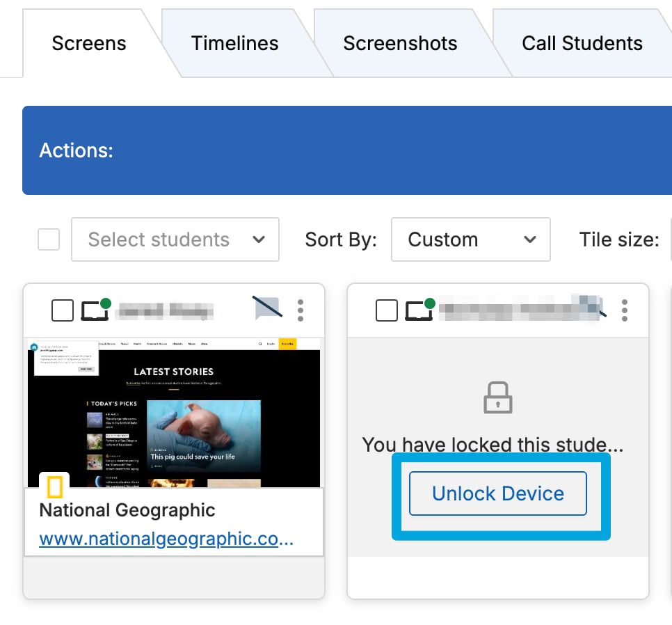672x625 pixels.
Task: Click device status icon on locked student tile
Action: pos(420,310)
